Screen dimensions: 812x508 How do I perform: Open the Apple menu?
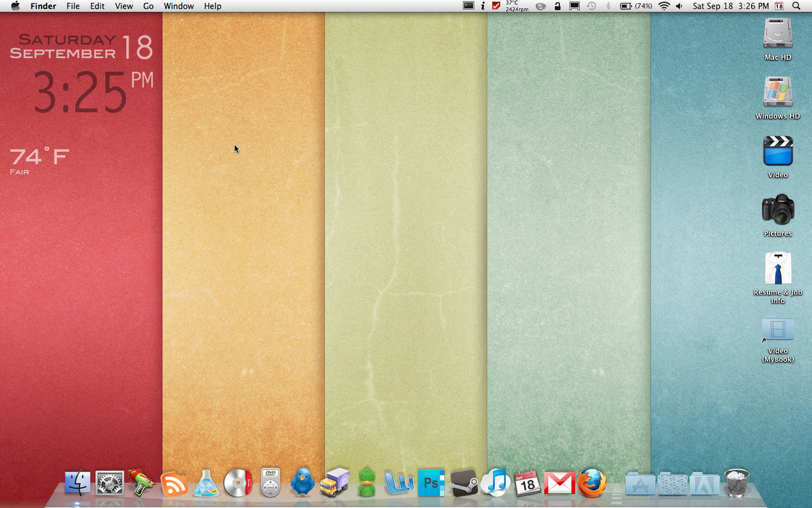point(15,6)
